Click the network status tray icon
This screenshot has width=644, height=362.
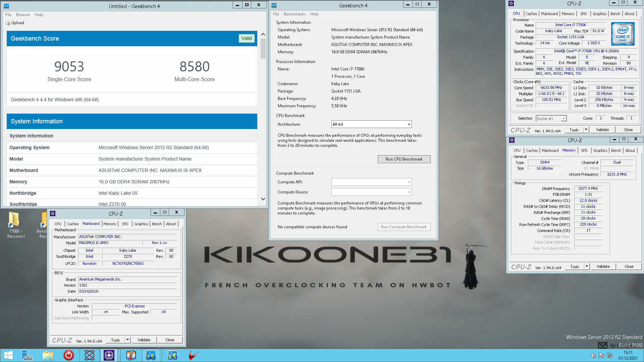pos(609,356)
